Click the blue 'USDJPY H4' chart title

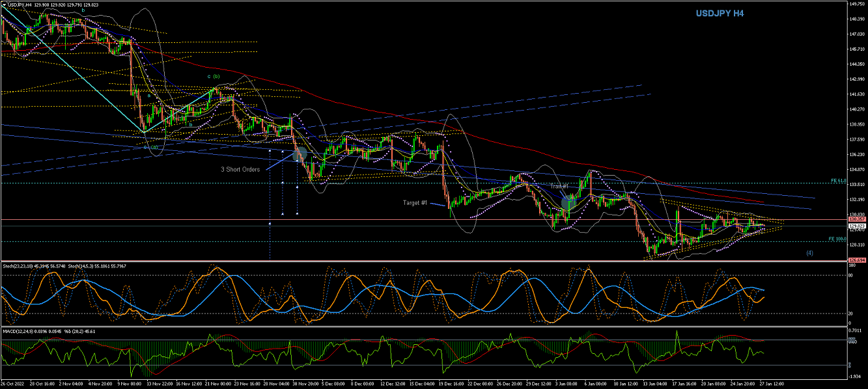pos(718,13)
